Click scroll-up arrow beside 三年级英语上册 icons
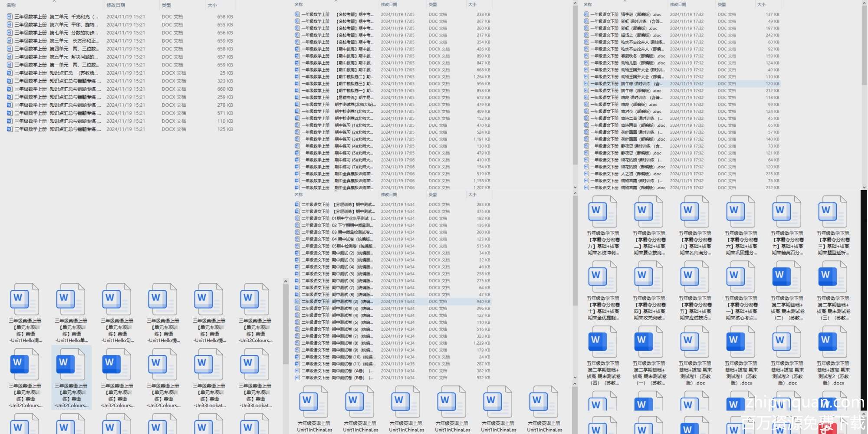 point(286,281)
